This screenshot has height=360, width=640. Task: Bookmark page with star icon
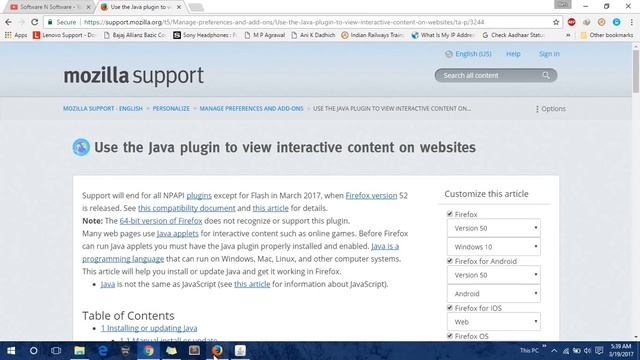556,22
